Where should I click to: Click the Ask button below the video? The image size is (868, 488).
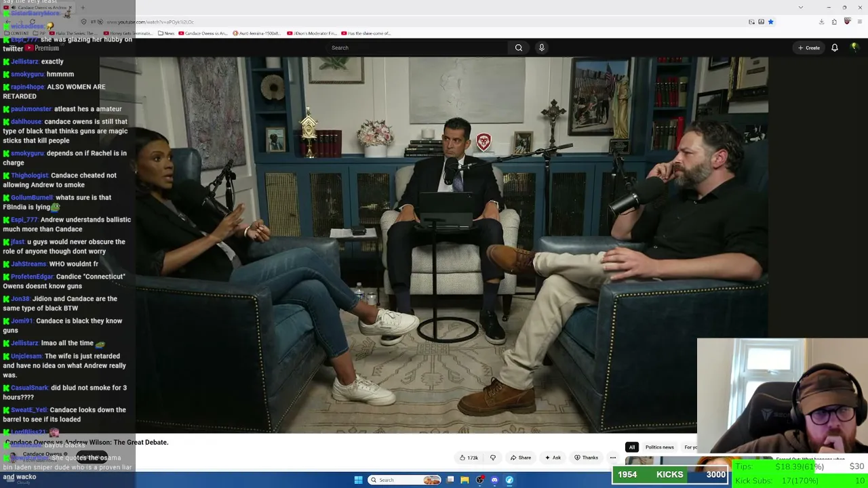[553, 457]
